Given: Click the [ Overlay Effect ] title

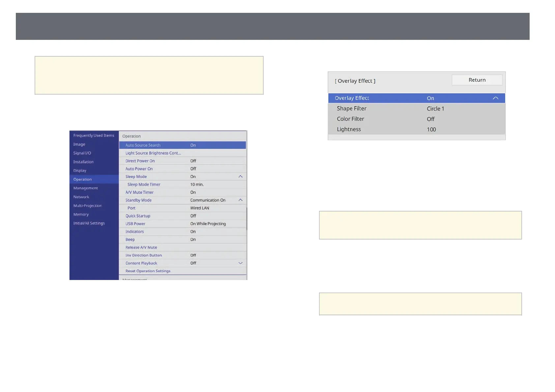Looking at the screenshot, I should (355, 81).
